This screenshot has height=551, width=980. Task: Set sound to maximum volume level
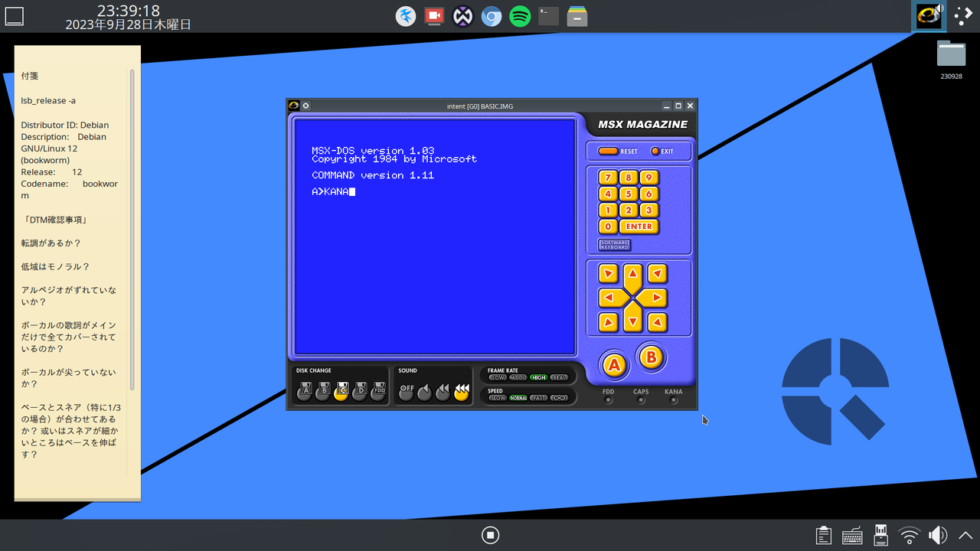pos(462,392)
